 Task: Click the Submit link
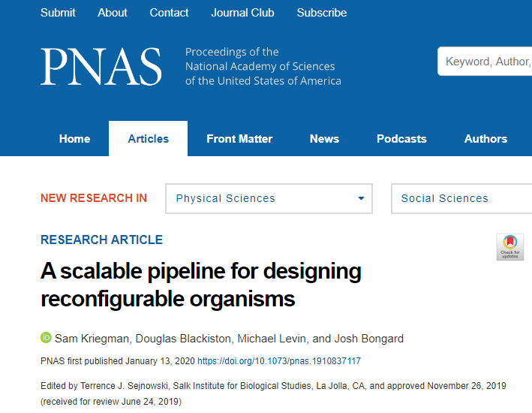point(58,13)
